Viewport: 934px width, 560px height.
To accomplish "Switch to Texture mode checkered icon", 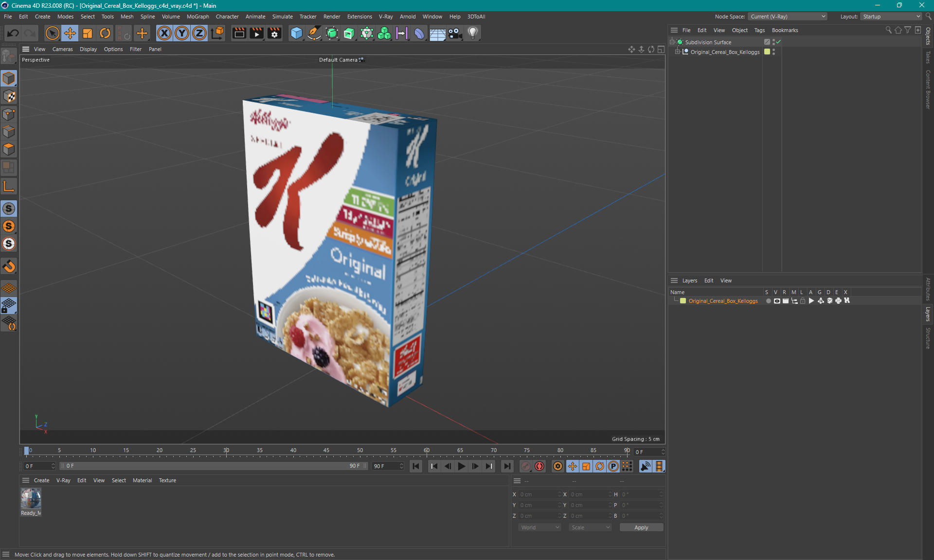I will coord(9,96).
